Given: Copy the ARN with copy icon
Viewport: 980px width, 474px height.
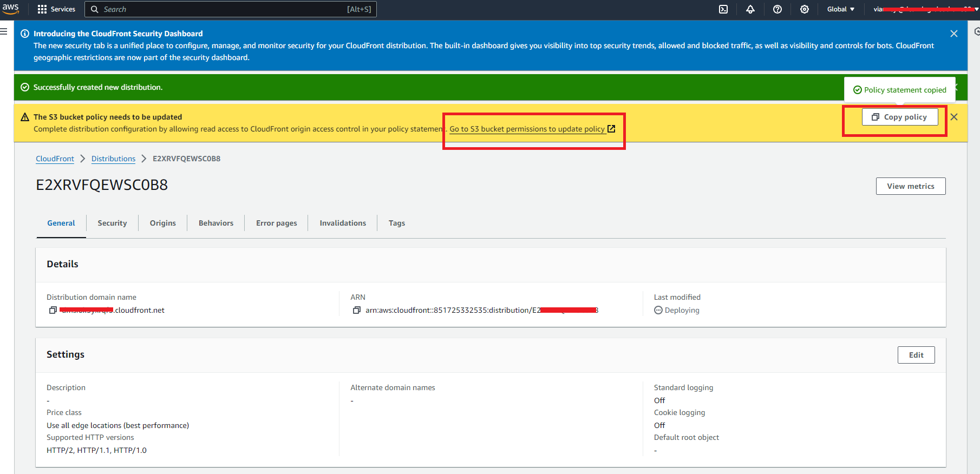Looking at the screenshot, I should 357,310.
